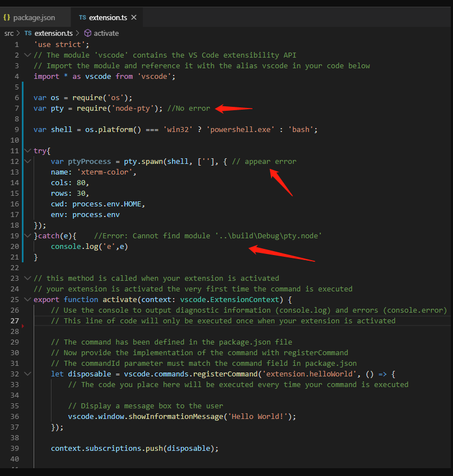Switch to the package.json tab
Viewport: 453px width, 476px height.
tap(34, 17)
